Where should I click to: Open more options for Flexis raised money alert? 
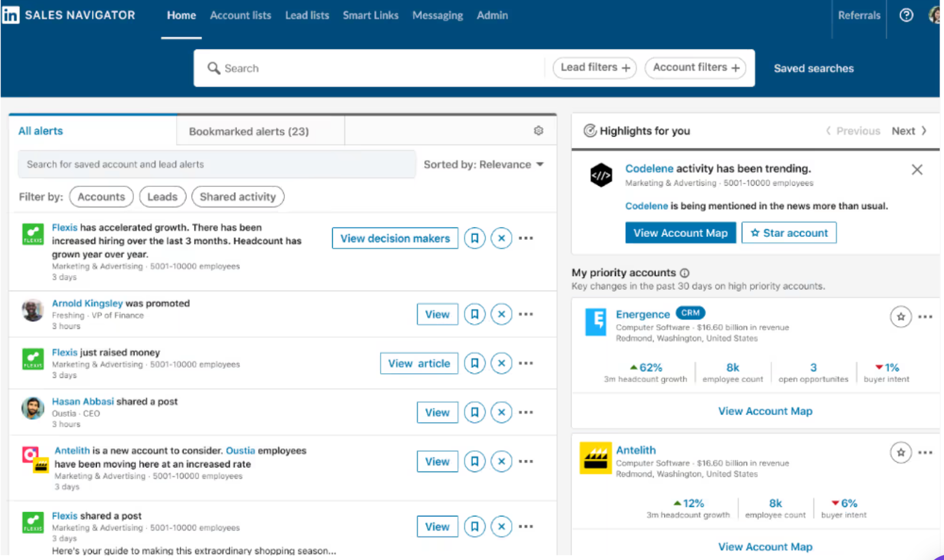pos(526,363)
